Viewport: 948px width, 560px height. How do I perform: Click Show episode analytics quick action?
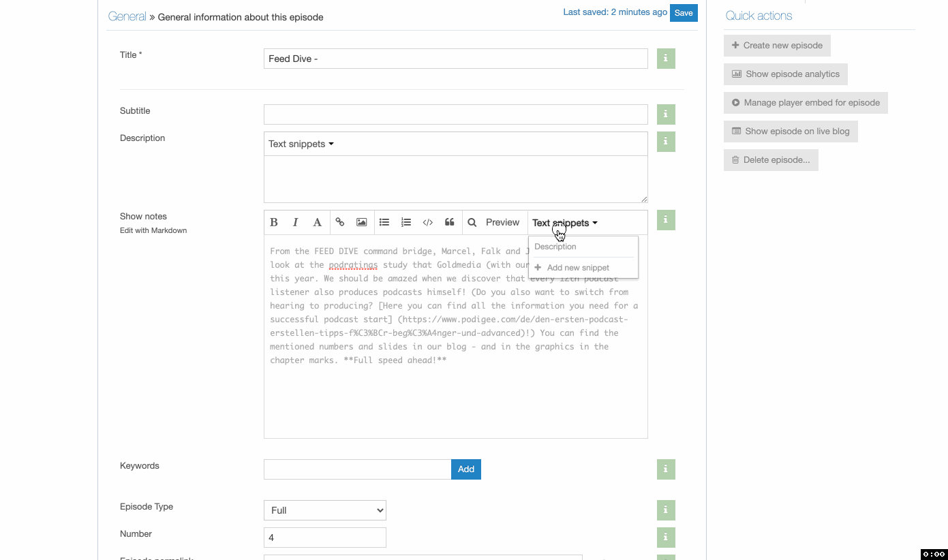click(x=786, y=74)
